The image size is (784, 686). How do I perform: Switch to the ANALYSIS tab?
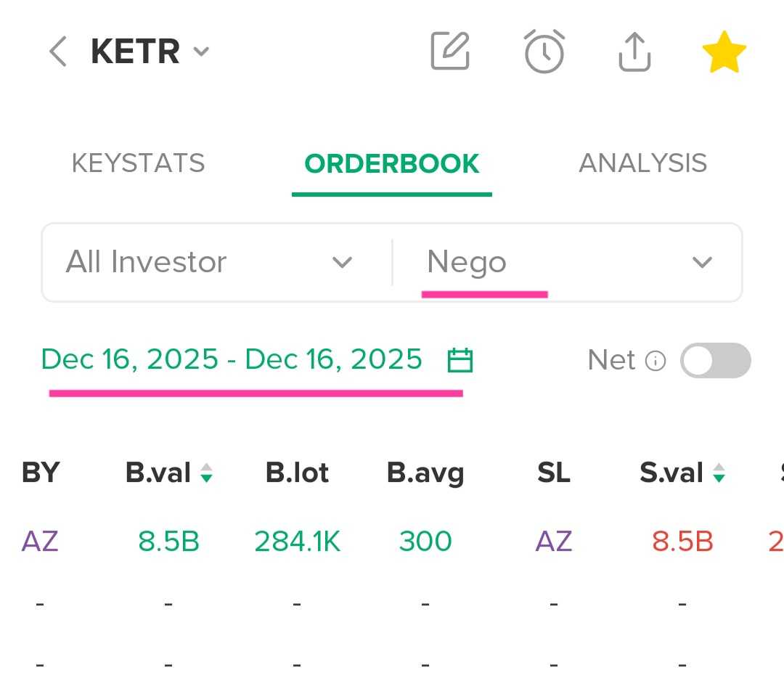click(642, 163)
